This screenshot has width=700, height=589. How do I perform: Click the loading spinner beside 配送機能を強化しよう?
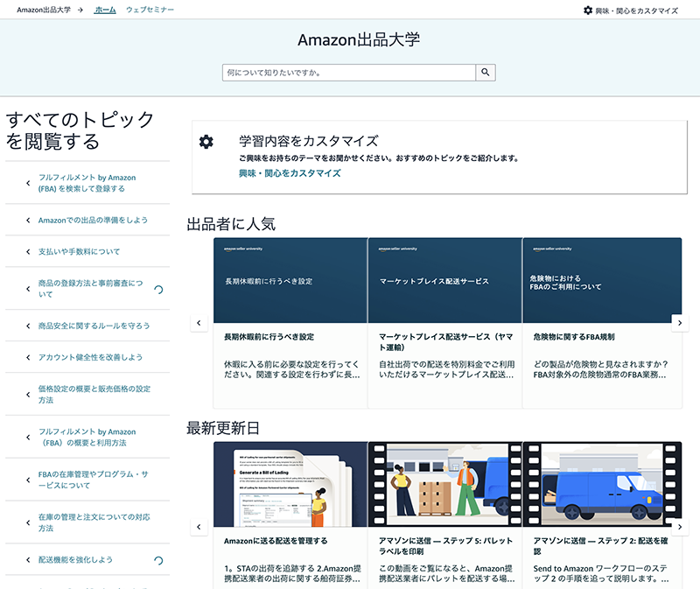tap(158, 560)
